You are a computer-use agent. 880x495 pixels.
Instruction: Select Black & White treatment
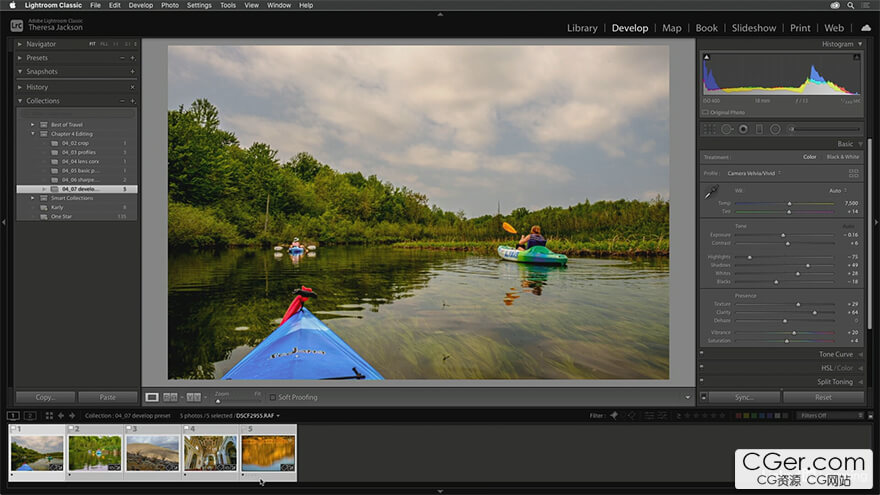click(x=842, y=157)
